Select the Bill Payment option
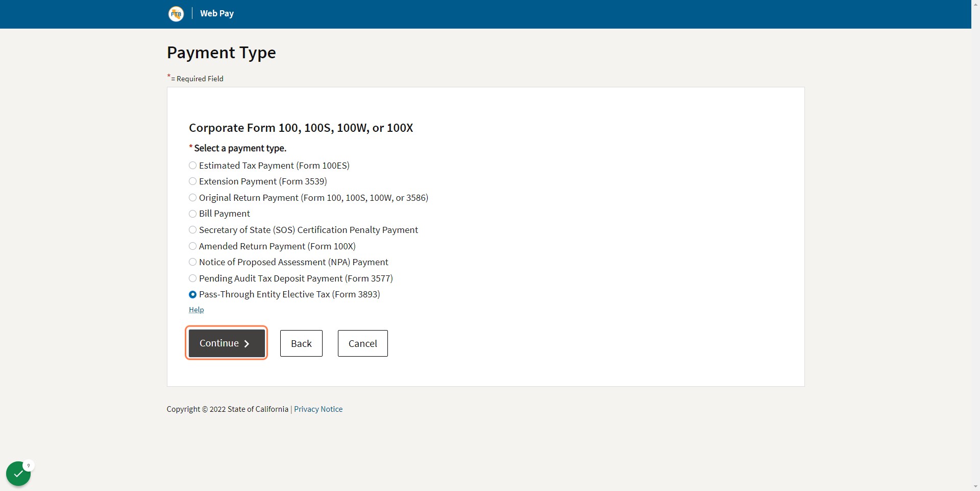 (192, 214)
